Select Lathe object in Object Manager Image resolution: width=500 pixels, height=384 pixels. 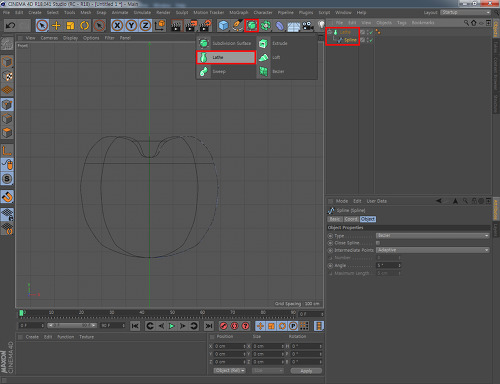point(345,32)
